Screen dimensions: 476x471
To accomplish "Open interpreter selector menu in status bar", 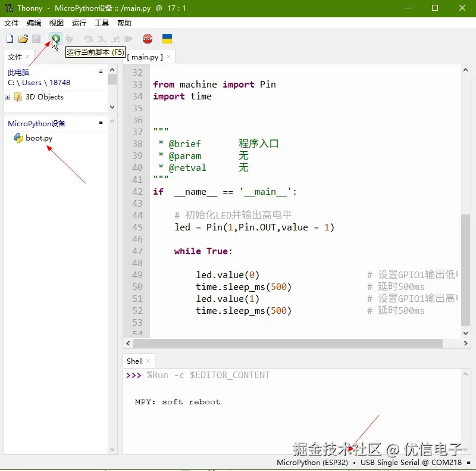I will (469, 463).
